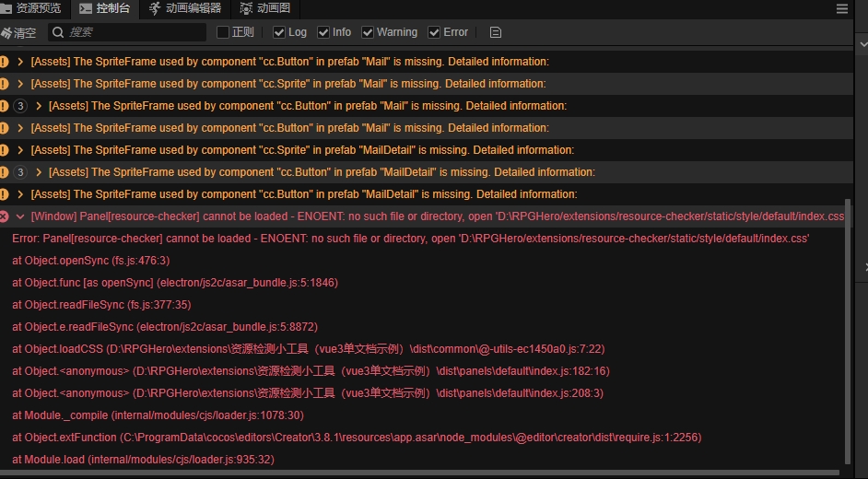Viewport: 868px width, 479px height.
Task: Switch to the 动画图 tab
Action: [x=264, y=8]
